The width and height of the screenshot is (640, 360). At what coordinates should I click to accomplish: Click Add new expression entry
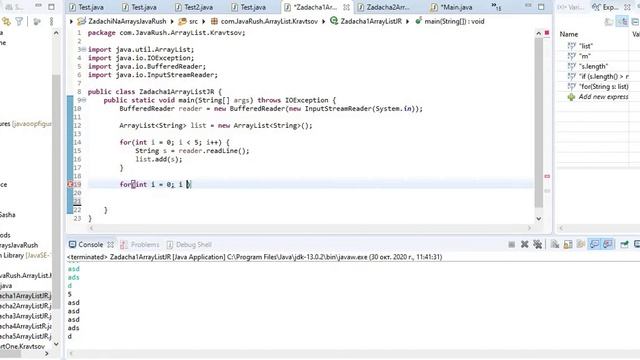click(598, 97)
